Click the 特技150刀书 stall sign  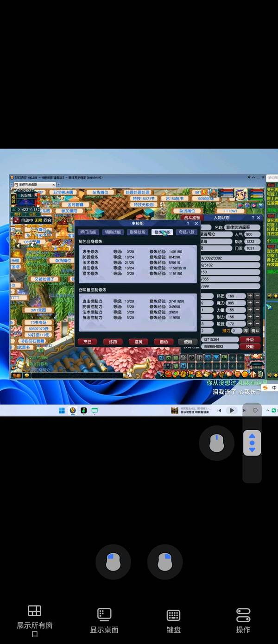(x=143, y=199)
